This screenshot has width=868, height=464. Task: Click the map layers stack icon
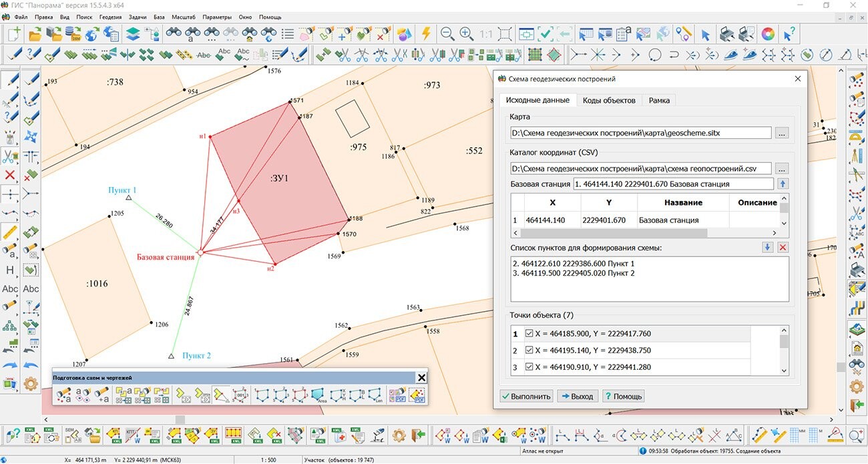(132, 33)
